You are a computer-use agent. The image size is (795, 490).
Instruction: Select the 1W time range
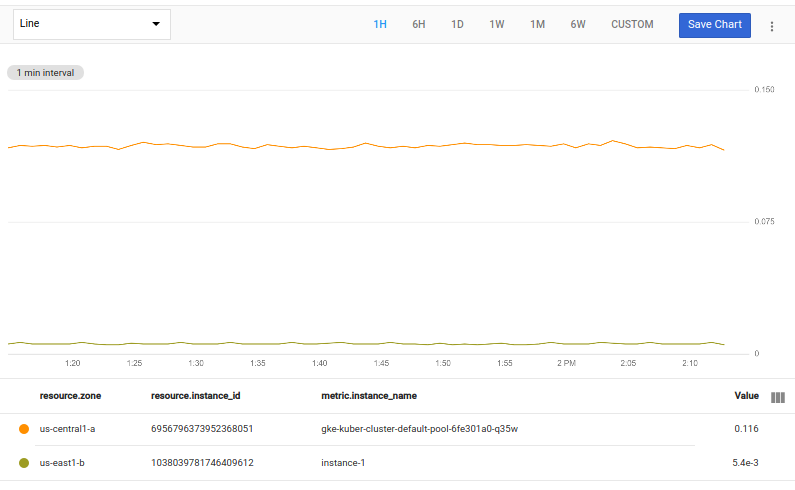coord(497,25)
